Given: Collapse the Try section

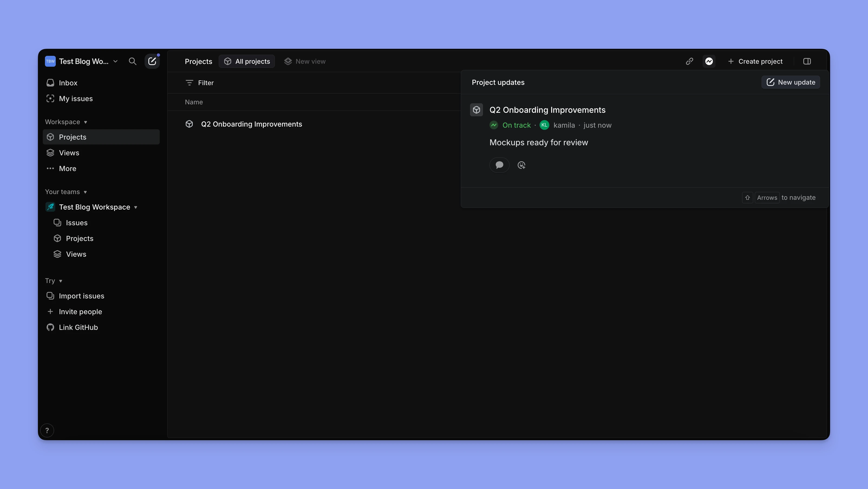Looking at the screenshot, I should click(61, 281).
